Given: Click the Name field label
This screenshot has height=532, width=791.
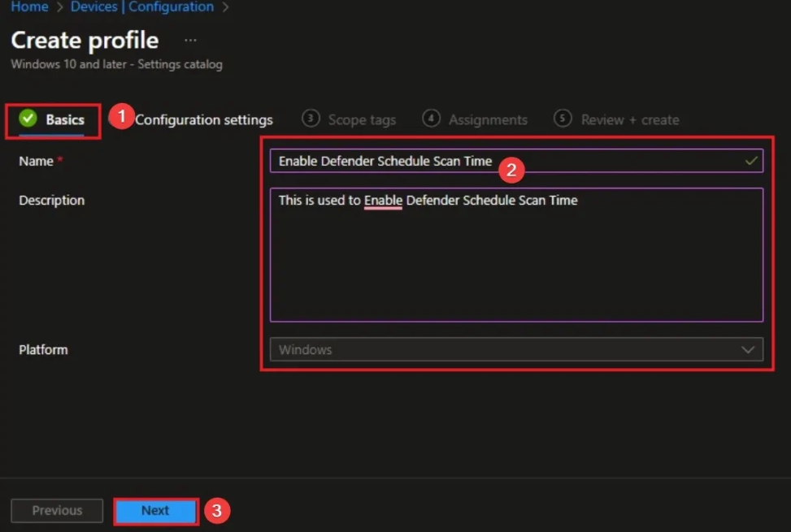Looking at the screenshot, I should (x=37, y=161).
